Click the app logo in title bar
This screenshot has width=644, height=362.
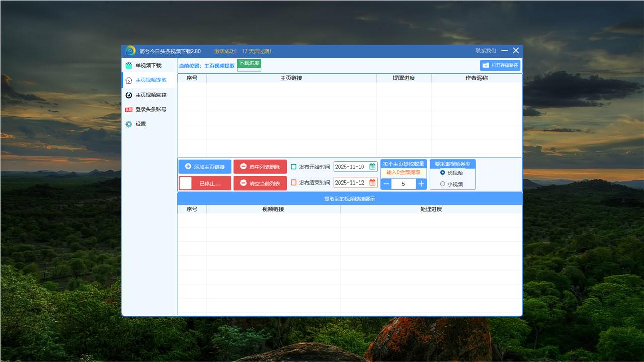click(130, 51)
